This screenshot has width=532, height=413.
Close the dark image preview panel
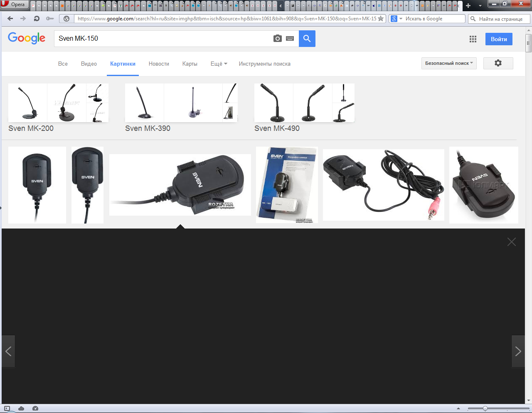(512, 242)
